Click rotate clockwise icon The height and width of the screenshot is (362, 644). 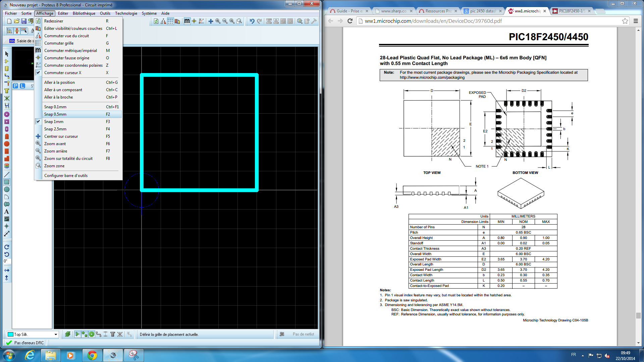[7, 247]
